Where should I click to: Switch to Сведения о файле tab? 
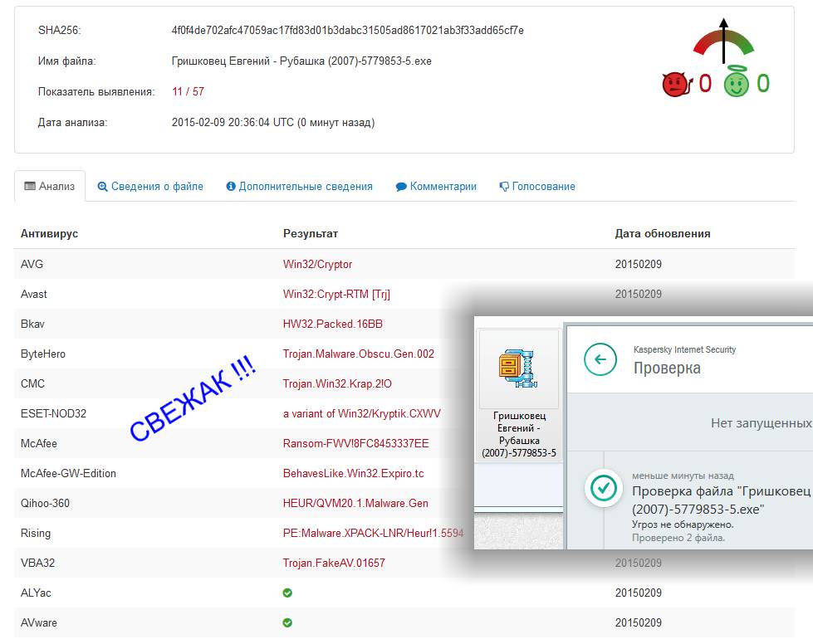click(x=150, y=186)
